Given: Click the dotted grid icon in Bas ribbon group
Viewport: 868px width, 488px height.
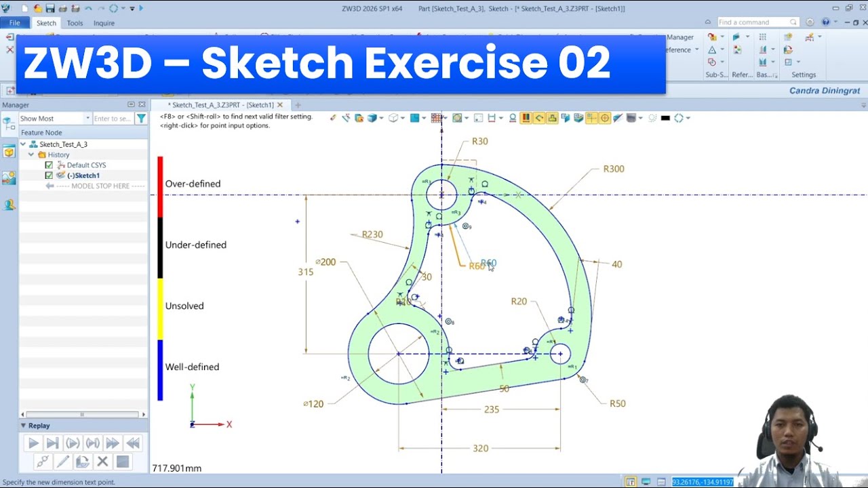Looking at the screenshot, I should (763, 37).
